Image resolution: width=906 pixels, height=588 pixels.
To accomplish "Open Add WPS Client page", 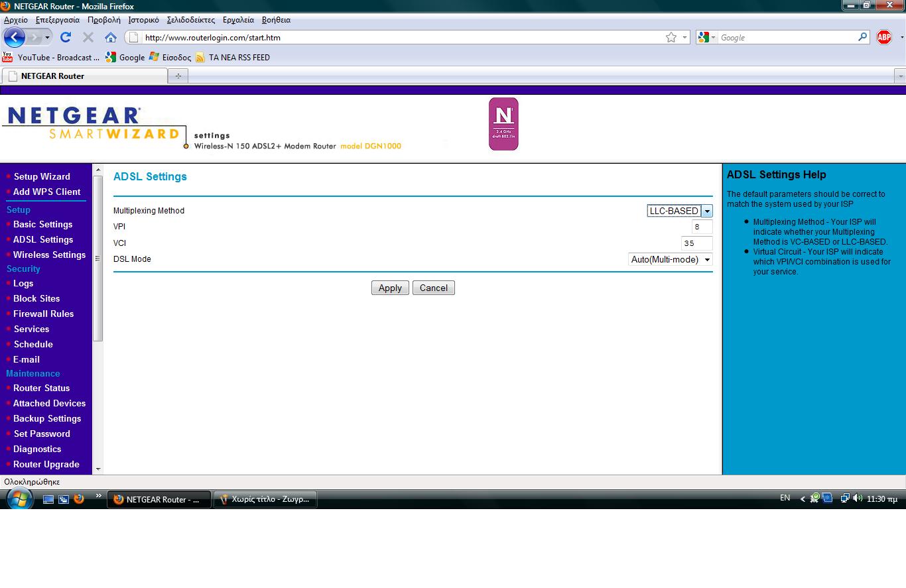I will 46,192.
